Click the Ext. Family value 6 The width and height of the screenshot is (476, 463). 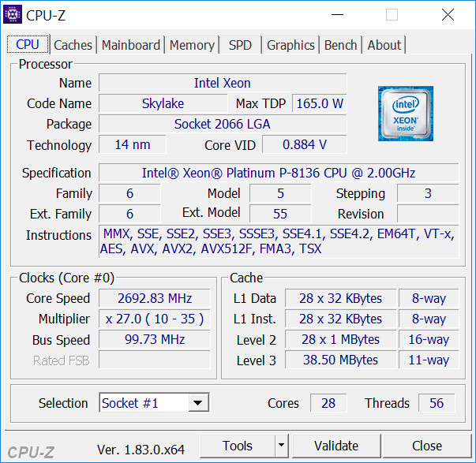129,214
